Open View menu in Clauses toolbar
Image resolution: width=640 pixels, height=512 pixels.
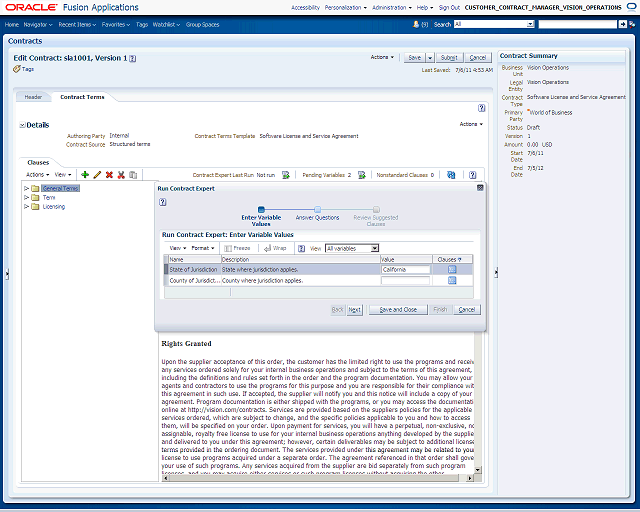coord(63,175)
